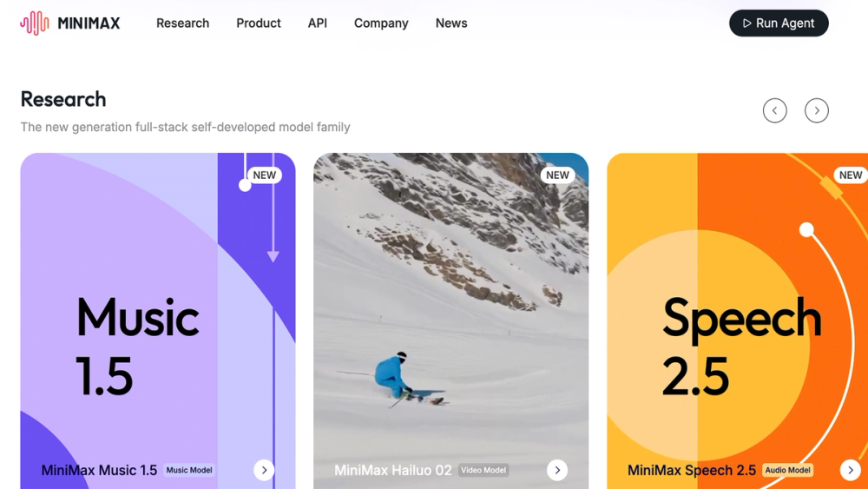Open Speech 2.5 card arrow button

point(851,470)
